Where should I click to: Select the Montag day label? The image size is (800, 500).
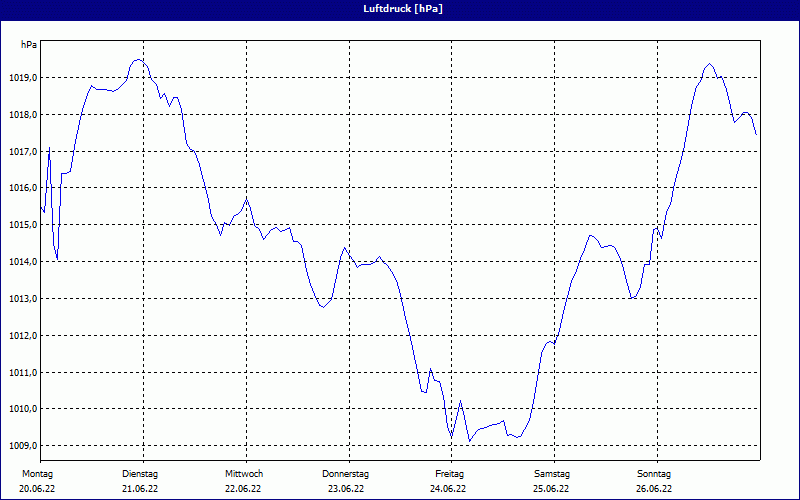(x=38, y=474)
